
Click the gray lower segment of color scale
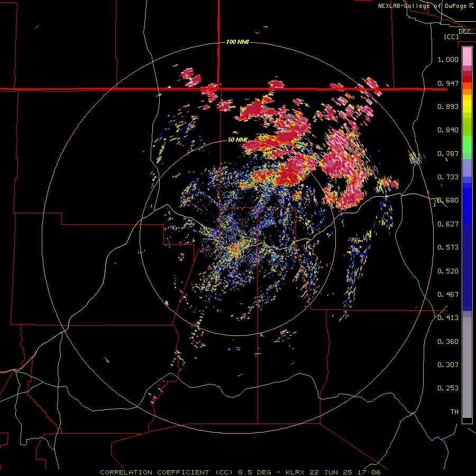pos(467,368)
